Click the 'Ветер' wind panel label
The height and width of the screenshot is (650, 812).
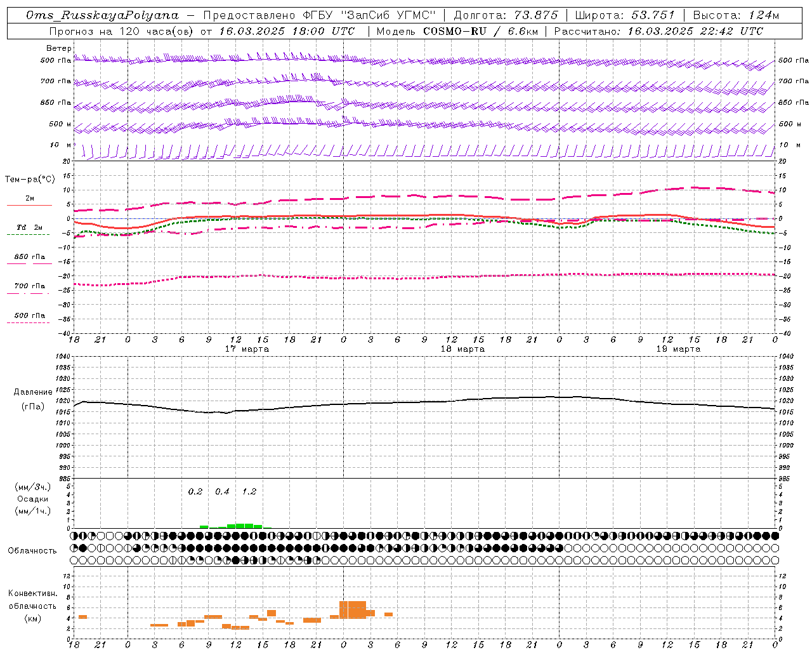click(59, 48)
